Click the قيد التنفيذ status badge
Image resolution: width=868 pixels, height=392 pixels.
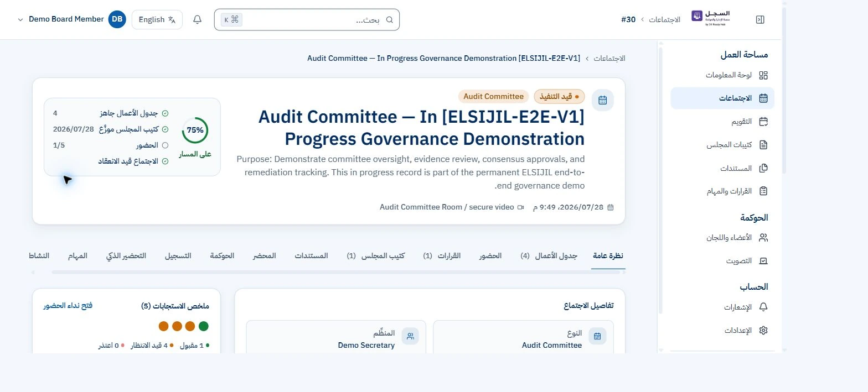coord(559,97)
